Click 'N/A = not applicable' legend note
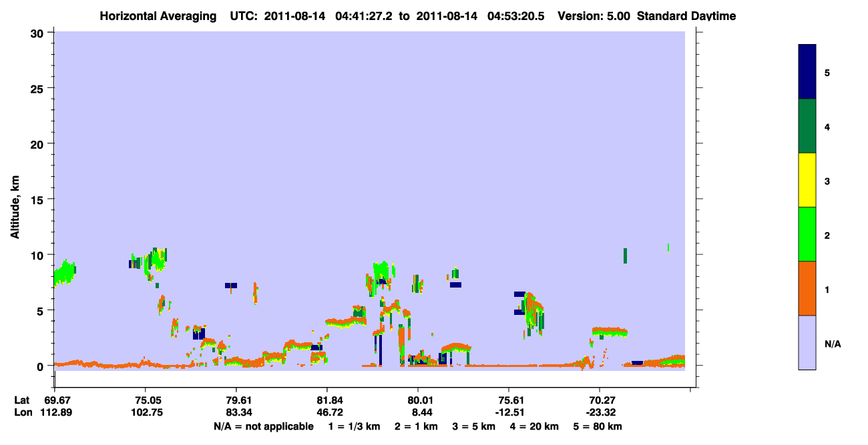 click(x=263, y=426)
